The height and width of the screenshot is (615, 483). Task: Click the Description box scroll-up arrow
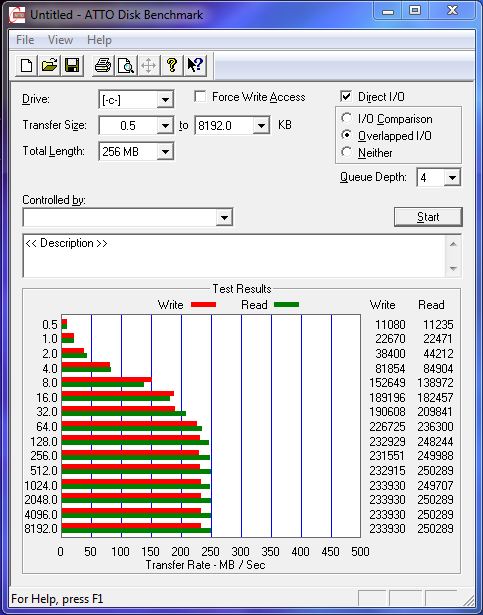tap(453, 244)
